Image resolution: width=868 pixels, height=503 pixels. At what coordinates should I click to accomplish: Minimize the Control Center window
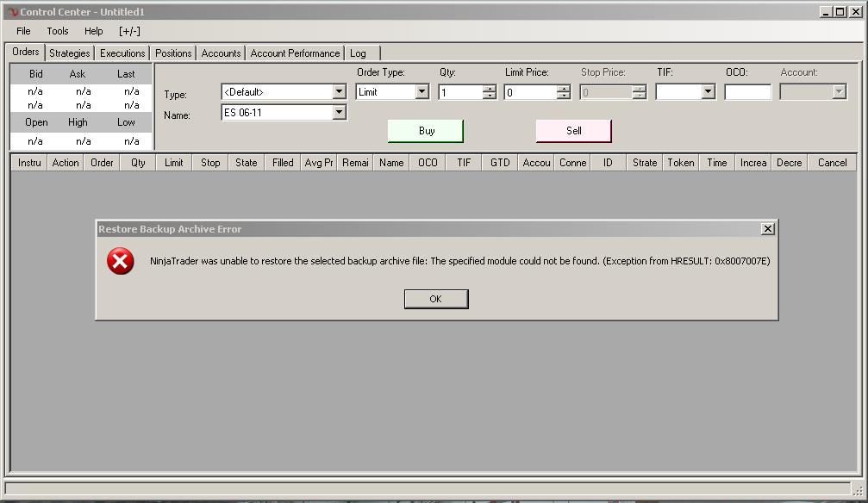826,11
